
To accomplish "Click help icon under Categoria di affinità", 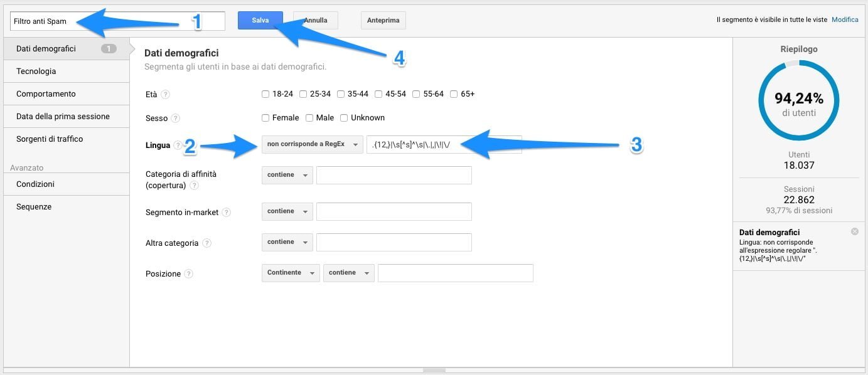I will tap(194, 186).
